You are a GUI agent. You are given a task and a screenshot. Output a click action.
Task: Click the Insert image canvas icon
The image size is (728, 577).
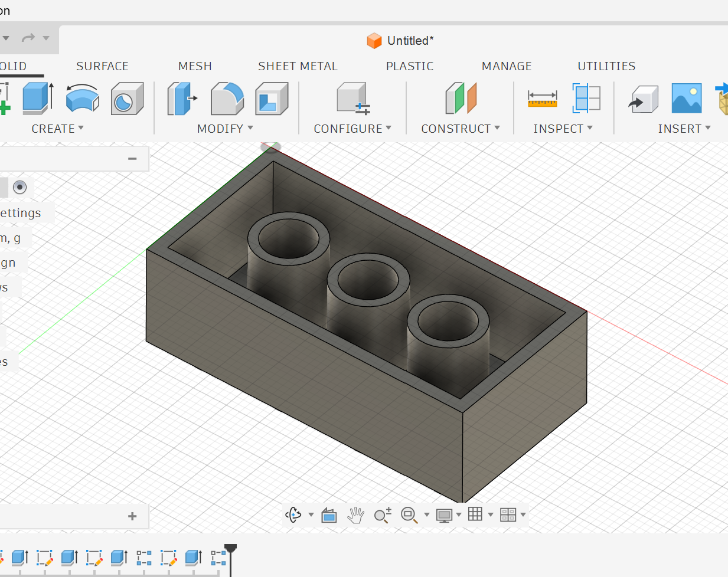pyautogui.click(x=687, y=98)
